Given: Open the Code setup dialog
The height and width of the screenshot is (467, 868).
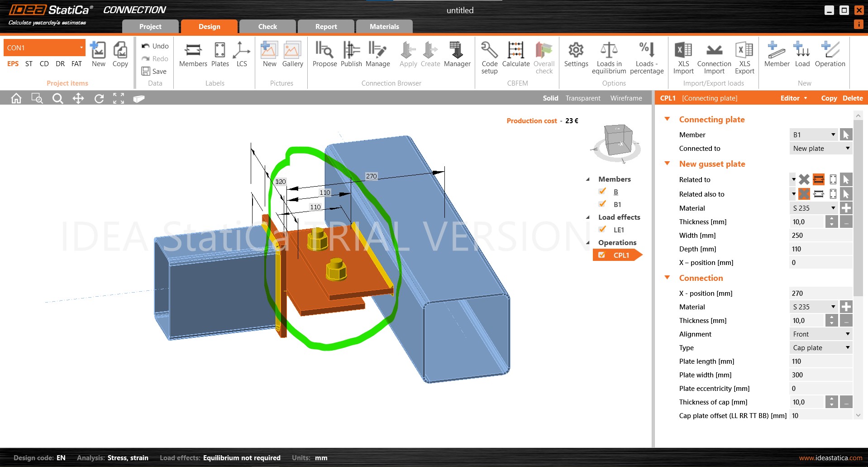Looking at the screenshot, I should click(489, 57).
